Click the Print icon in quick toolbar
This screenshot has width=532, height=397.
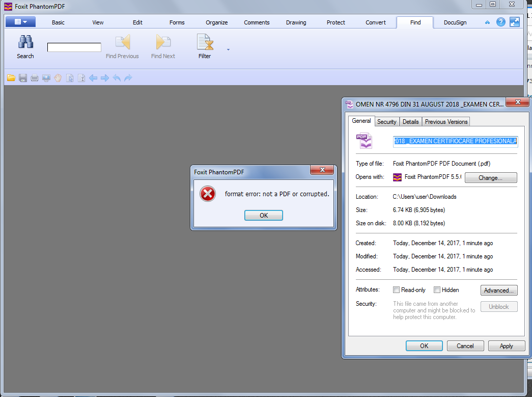[x=35, y=78]
